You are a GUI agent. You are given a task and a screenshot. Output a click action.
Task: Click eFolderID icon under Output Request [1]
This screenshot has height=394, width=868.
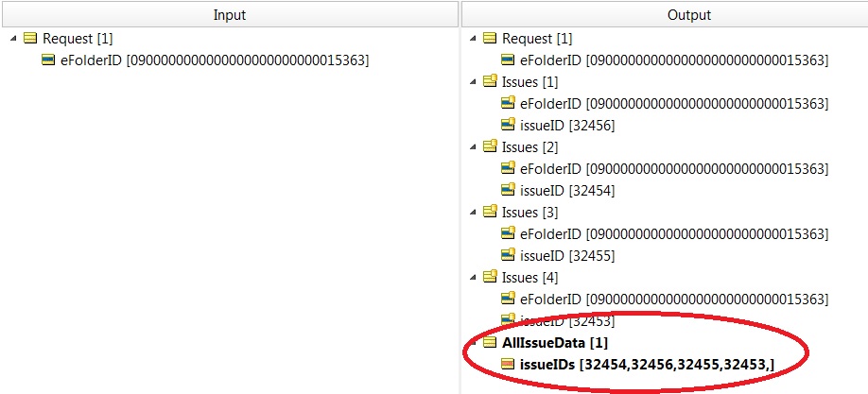point(508,60)
